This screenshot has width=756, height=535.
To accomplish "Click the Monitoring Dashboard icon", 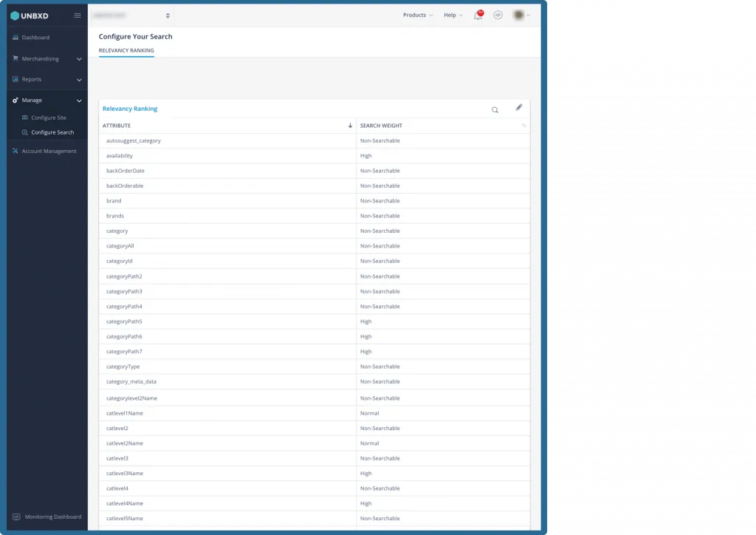I will coord(16,517).
